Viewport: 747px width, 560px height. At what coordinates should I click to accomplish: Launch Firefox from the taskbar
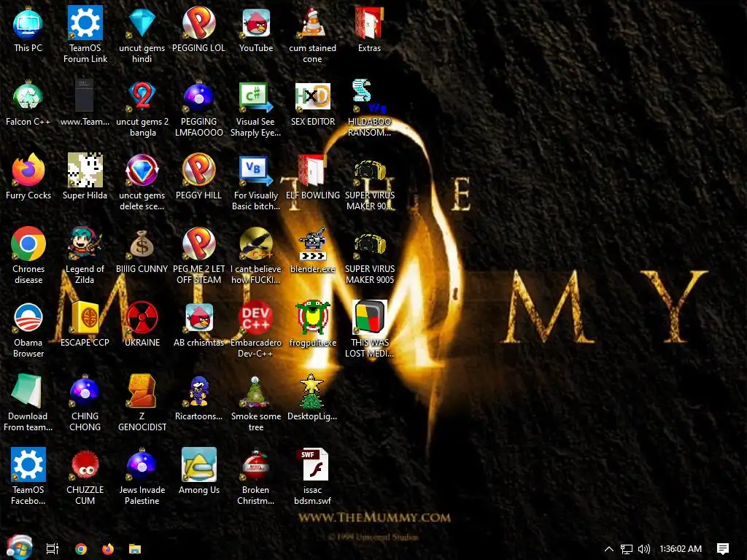108,549
